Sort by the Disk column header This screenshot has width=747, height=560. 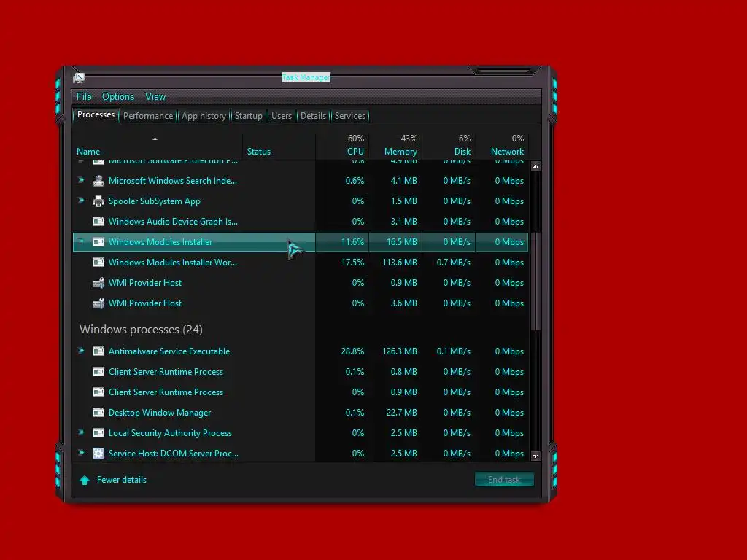(449, 146)
